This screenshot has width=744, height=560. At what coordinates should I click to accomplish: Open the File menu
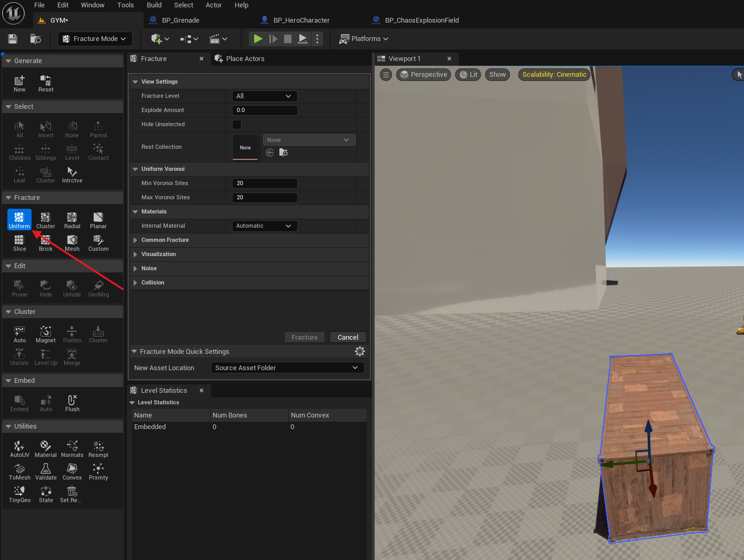tap(39, 5)
